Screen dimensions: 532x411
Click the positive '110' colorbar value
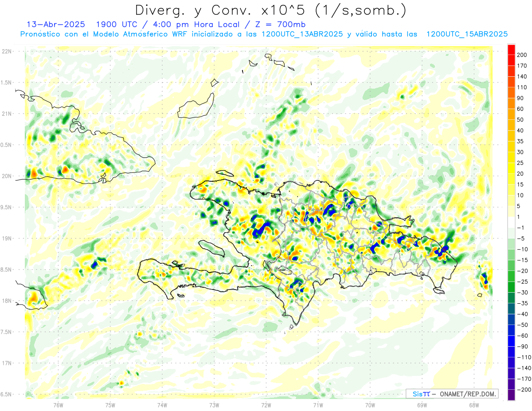point(522,87)
